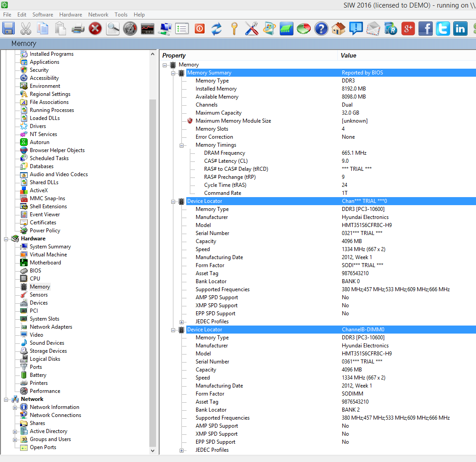
Task: Select Event Viewer tree item
Action: tap(45, 214)
